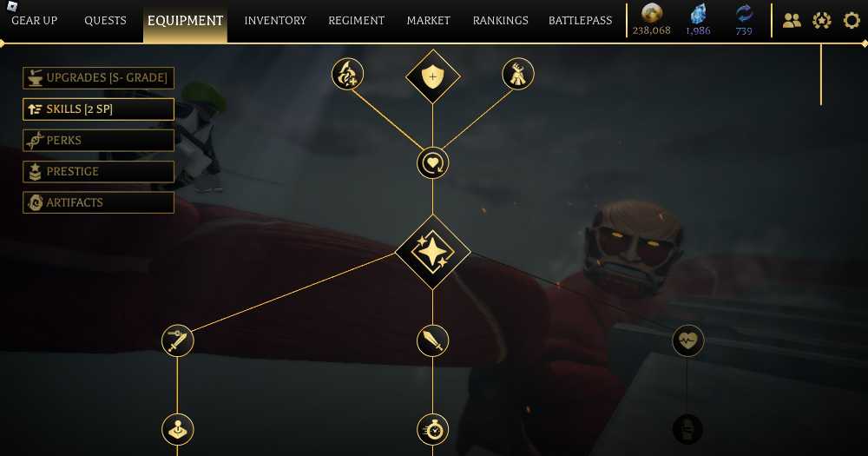The image size is (868, 456).
Task: Open Upgrades [S- Grade] section
Action: (x=99, y=78)
